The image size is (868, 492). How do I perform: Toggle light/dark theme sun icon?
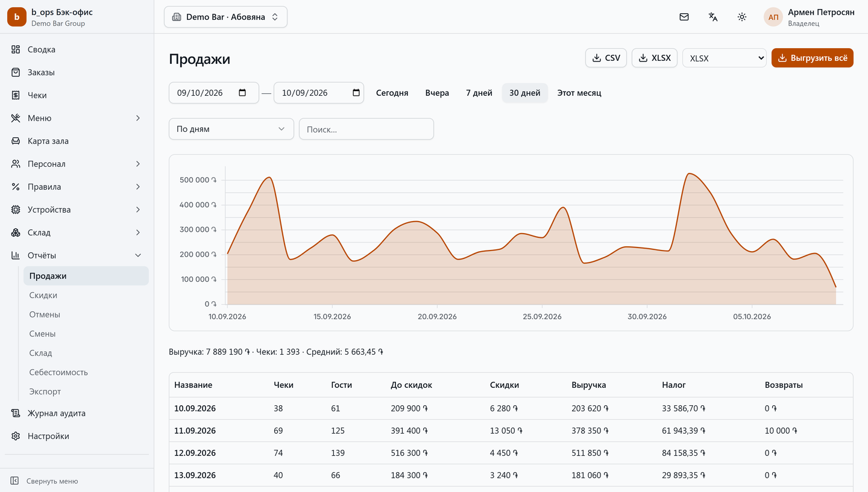tap(742, 17)
